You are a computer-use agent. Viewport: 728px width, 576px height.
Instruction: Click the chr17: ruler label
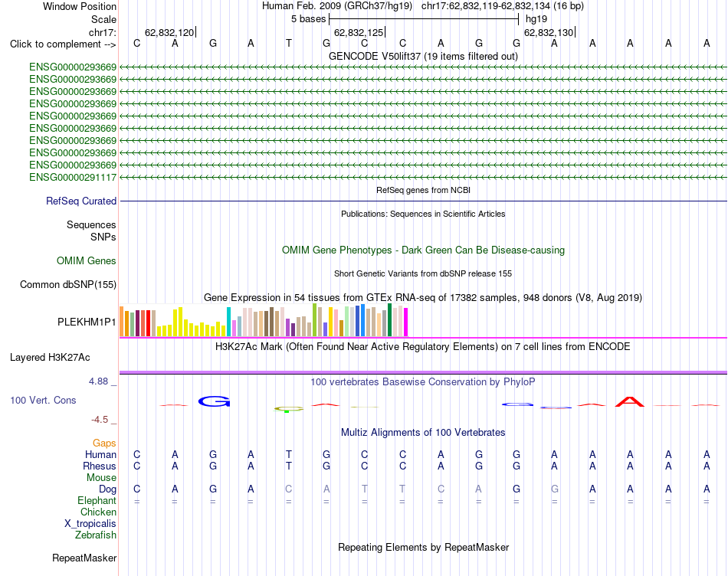click(x=102, y=32)
